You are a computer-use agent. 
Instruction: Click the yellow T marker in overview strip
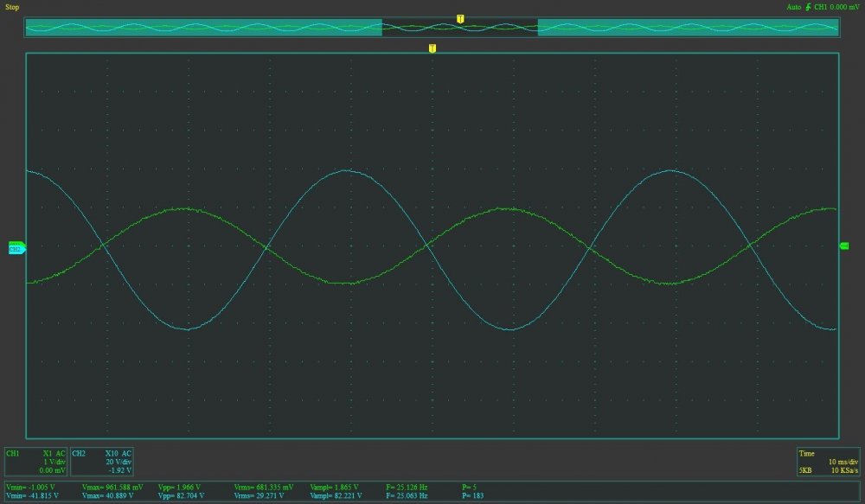click(460, 18)
